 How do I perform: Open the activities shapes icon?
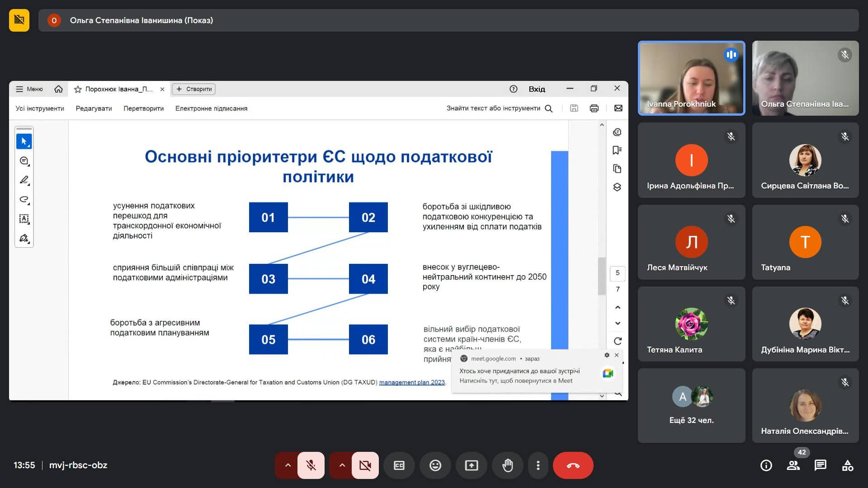[847, 465]
